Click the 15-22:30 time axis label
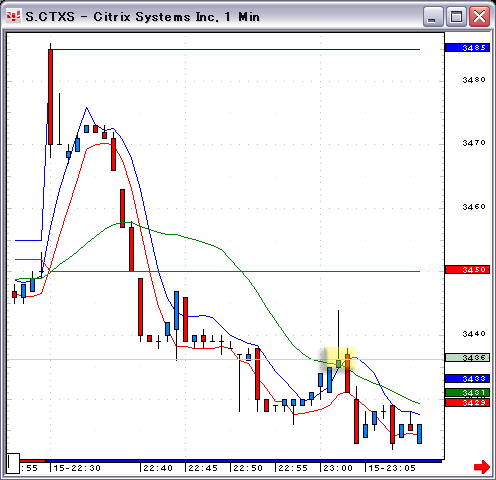Image resolution: width=496 pixels, height=480 pixels. coord(77,468)
